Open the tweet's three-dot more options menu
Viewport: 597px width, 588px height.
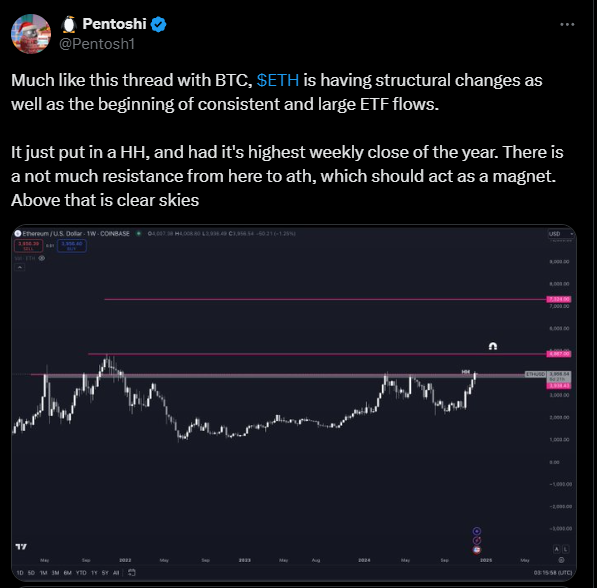[x=567, y=24]
